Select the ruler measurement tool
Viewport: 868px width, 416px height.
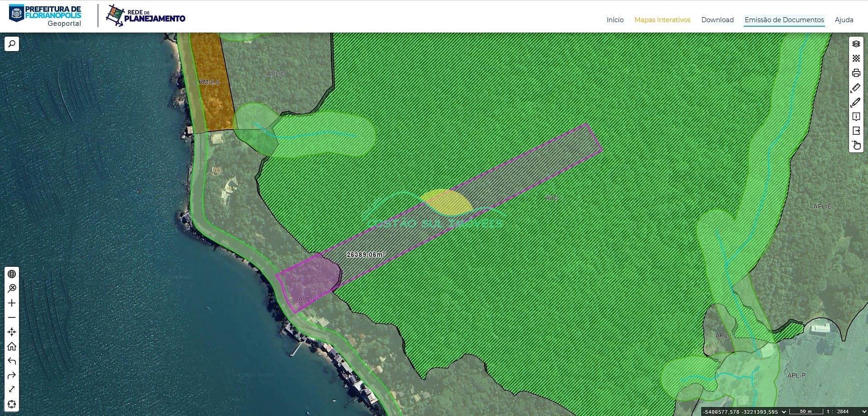coord(856,88)
